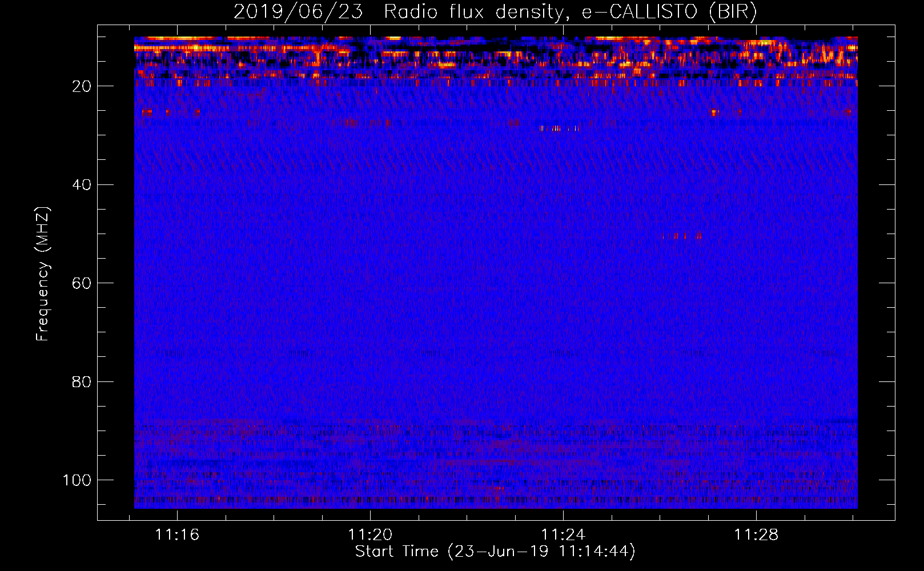The width and height of the screenshot is (924, 571).
Task: Click the 'Frequency (MHZ)' axis label
Action: [x=43, y=274]
